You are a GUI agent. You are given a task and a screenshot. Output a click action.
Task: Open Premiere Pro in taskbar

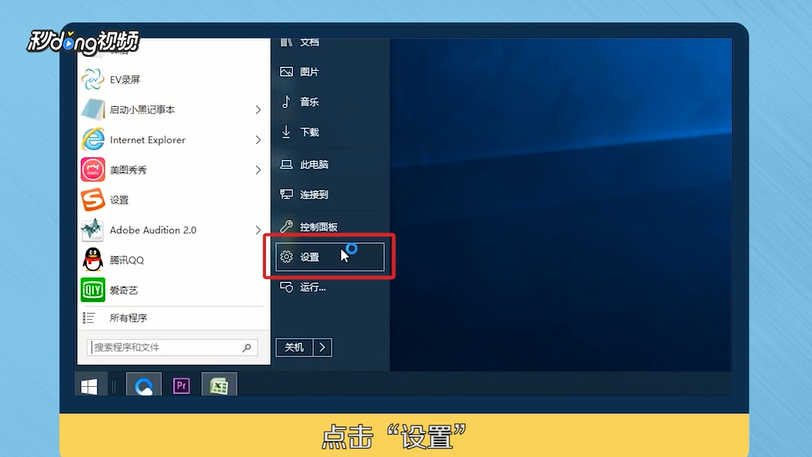[x=181, y=386]
